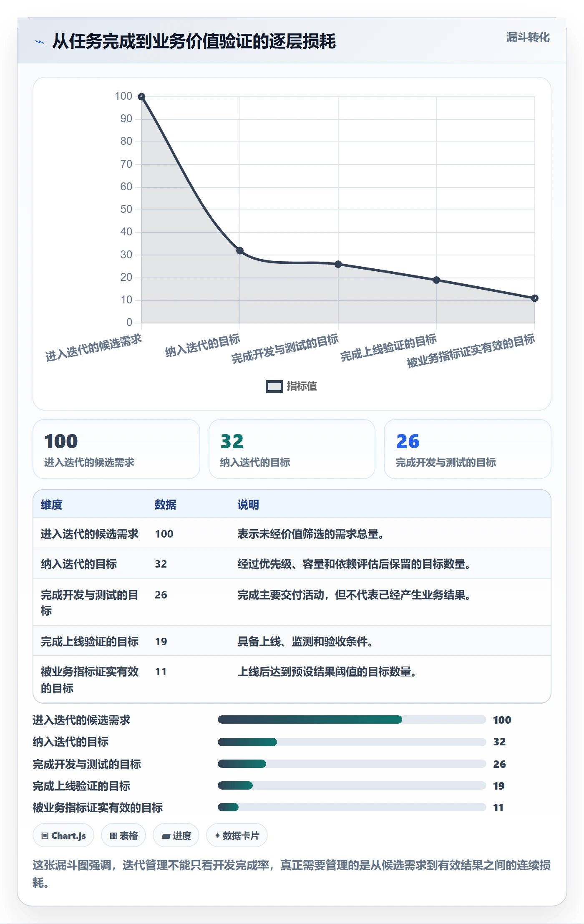Screen dimensions: 584x924
Task: Open the 表格 chip
Action: [123, 836]
